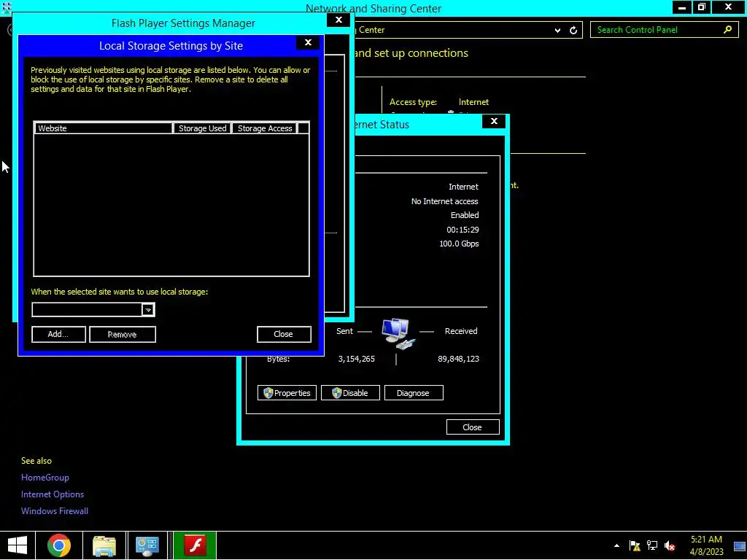Open Action Center flag icon
The height and width of the screenshot is (560, 747).
(x=635, y=545)
